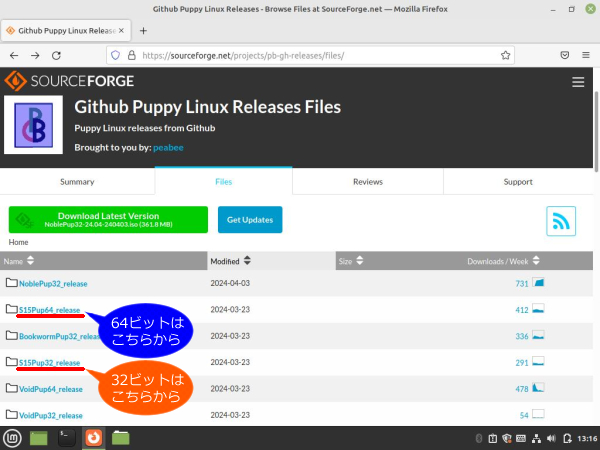View download chart icon for 731 row

tap(538, 283)
